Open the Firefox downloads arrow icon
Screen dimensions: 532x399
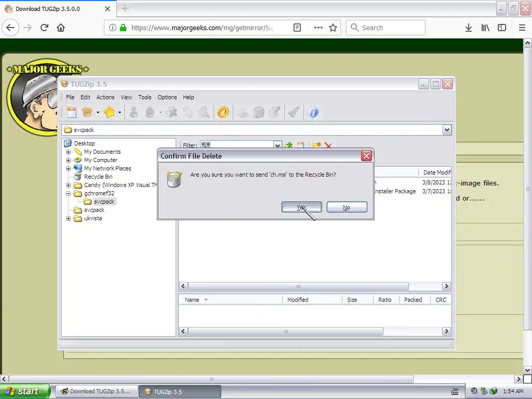[x=469, y=28]
